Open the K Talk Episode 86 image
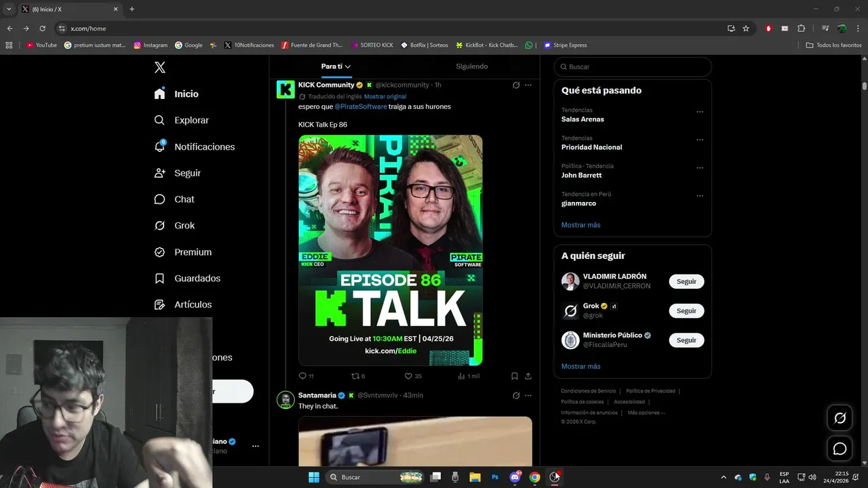This screenshot has width=868, height=488. [x=391, y=250]
